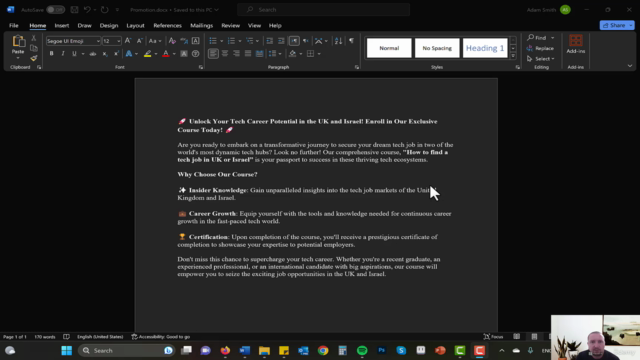The height and width of the screenshot is (360, 640).
Task: Open File Explorer from taskbar
Action: pyautogui.click(x=264, y=350)
